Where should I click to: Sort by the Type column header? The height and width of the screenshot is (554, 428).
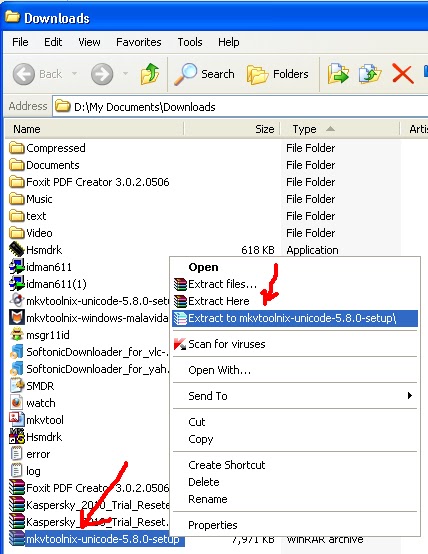coord(340,129)
